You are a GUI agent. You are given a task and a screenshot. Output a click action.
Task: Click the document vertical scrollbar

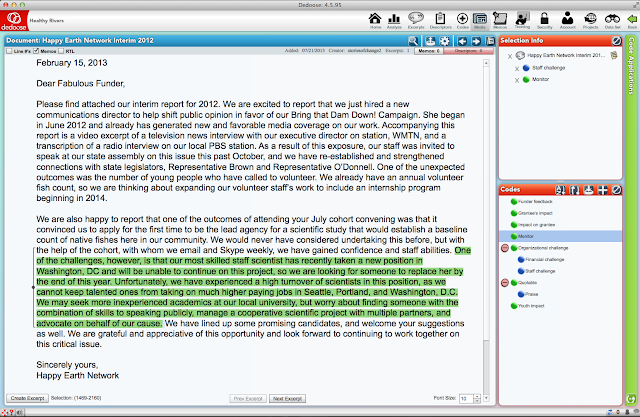pos(486,230)
